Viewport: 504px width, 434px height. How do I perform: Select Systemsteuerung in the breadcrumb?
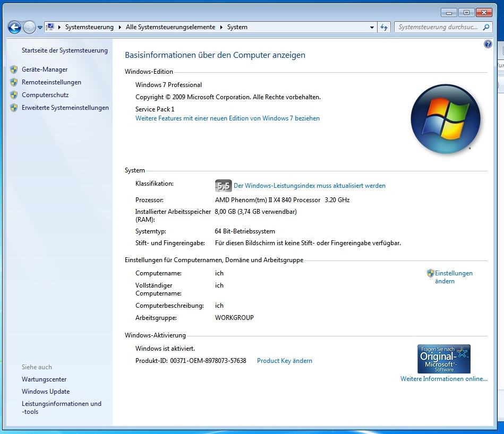point(89,27)
